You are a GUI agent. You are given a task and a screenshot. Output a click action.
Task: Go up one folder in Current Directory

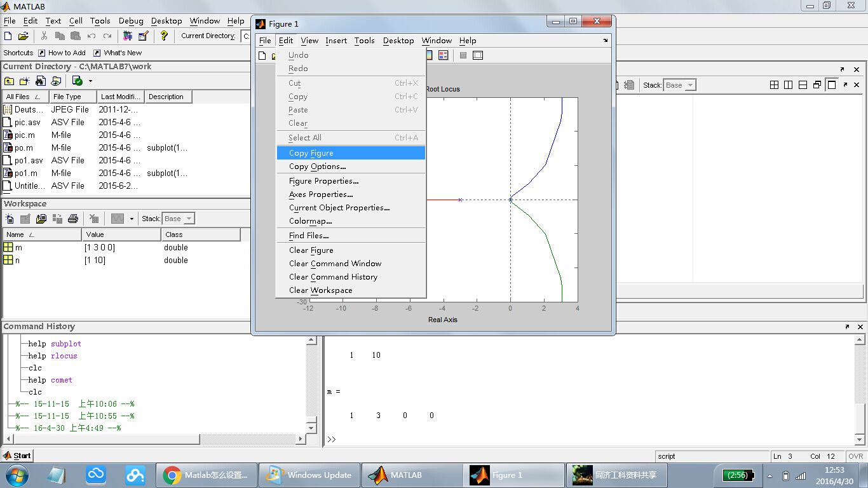pos(9,81)
